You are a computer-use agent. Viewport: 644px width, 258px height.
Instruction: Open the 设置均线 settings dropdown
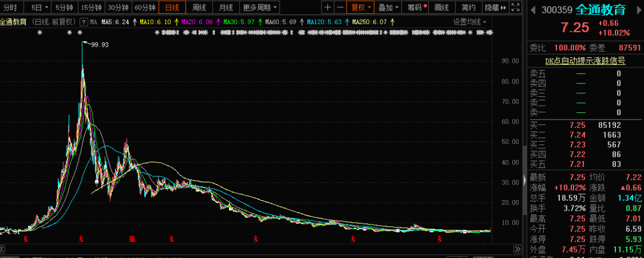click(469, 22)
